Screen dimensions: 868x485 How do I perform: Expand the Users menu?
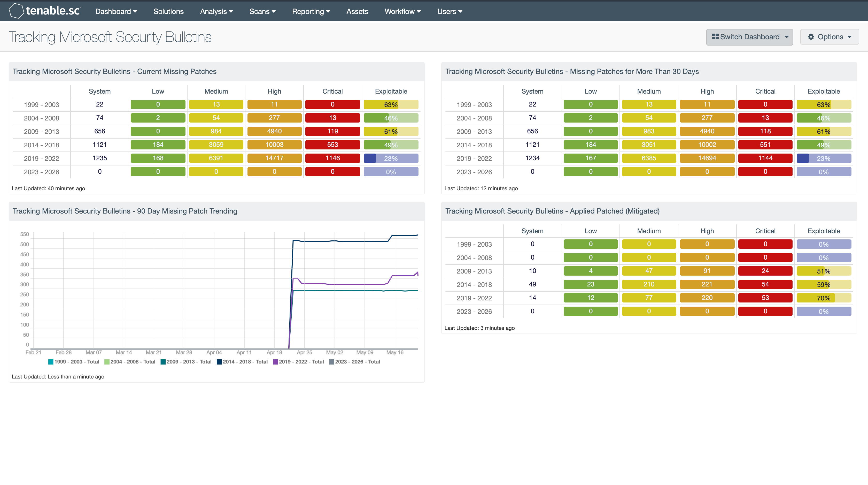[x=450, y=11]
